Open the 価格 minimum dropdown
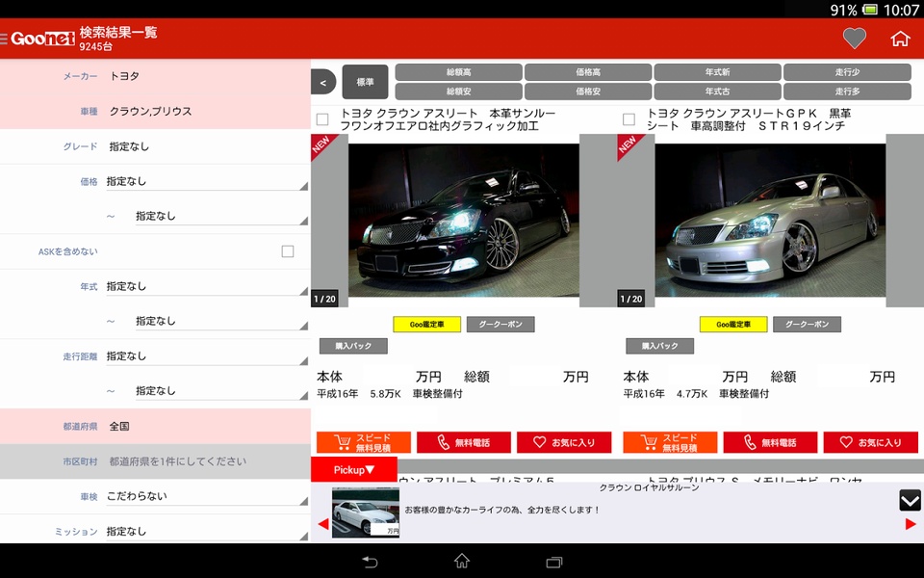Screen dimensions: 924x578 click(207, 182)
